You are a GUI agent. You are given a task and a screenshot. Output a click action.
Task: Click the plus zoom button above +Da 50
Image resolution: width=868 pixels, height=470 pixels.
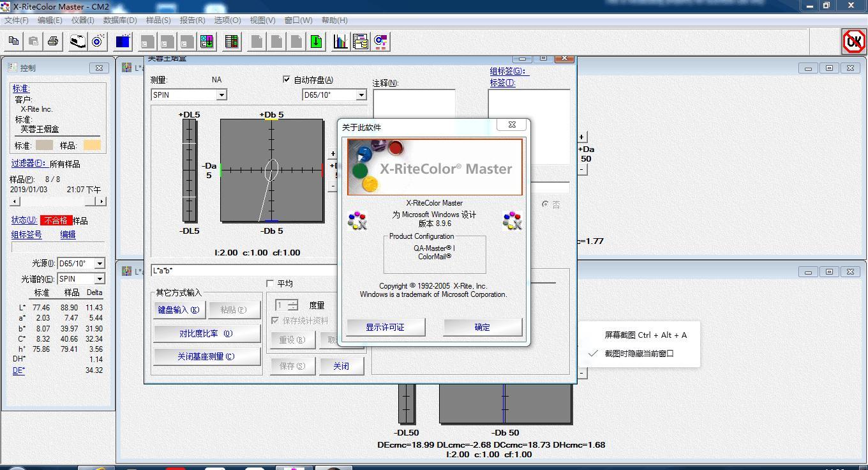pyautogui.click(x=581, y=137)
